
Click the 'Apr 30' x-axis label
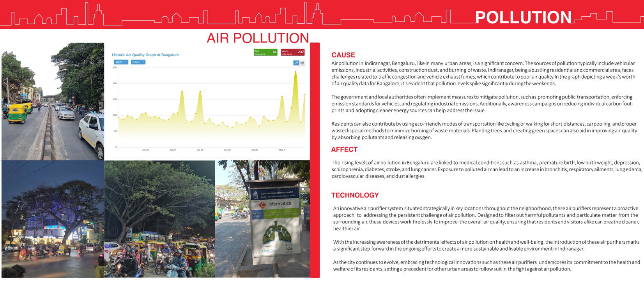255,150
